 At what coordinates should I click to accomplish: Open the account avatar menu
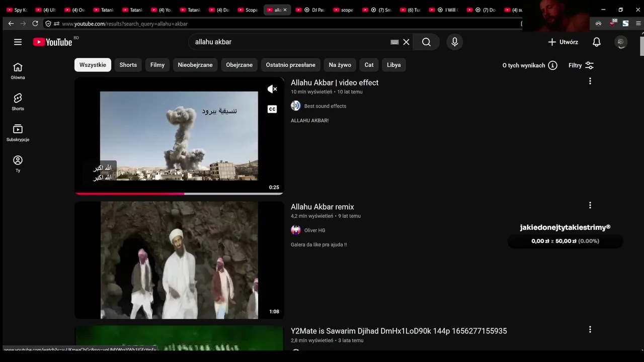pos(621,42)
